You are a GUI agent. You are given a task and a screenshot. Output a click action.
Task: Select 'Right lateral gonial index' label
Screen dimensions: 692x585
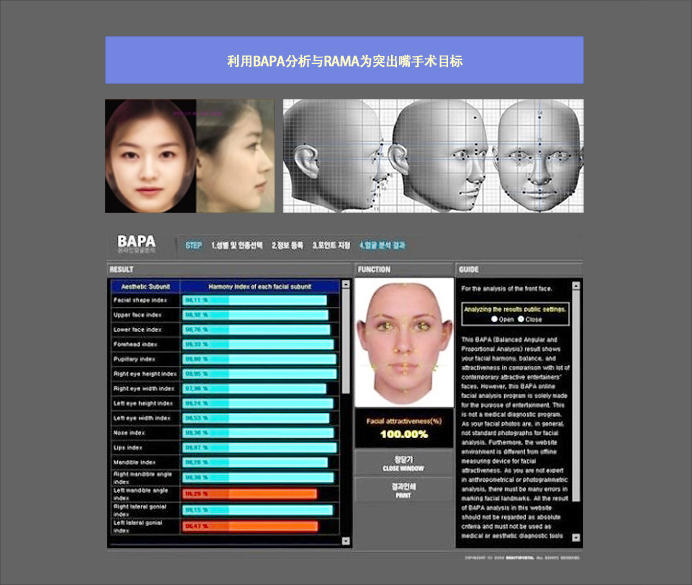coord(140,510)
